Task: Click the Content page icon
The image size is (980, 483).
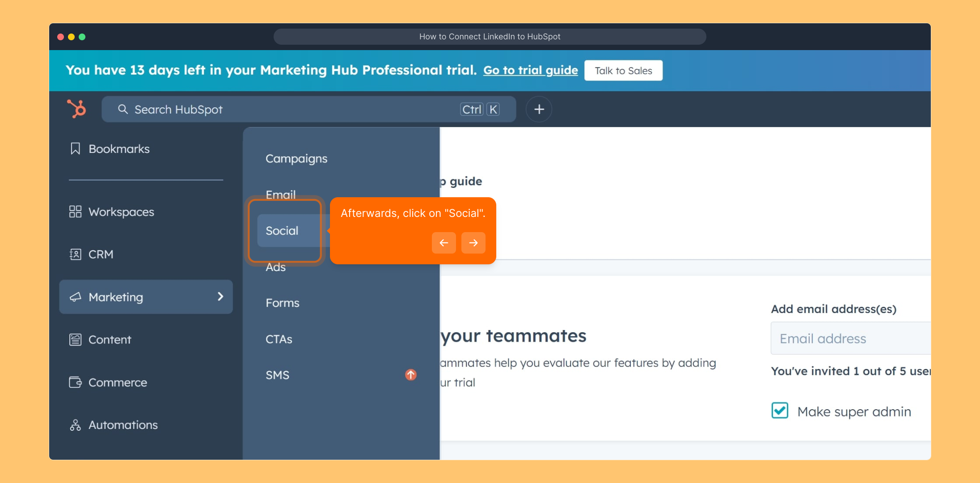Action: tap(75, 339)
